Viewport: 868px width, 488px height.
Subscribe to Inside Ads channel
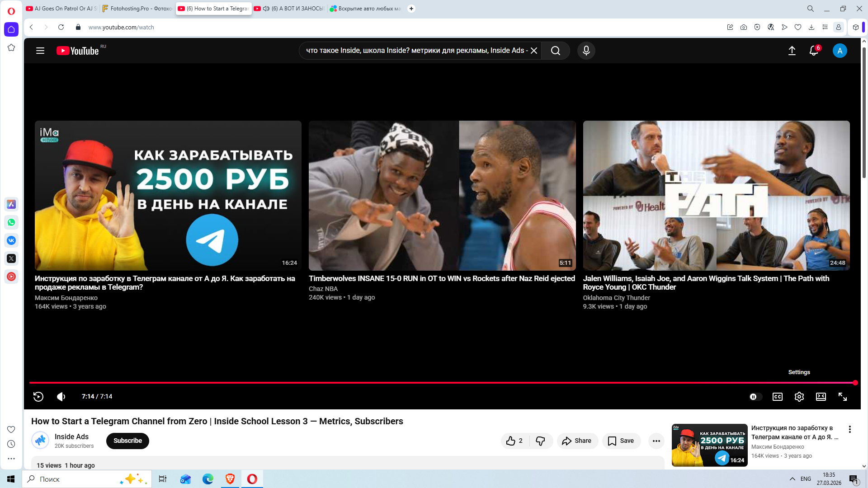127,441
